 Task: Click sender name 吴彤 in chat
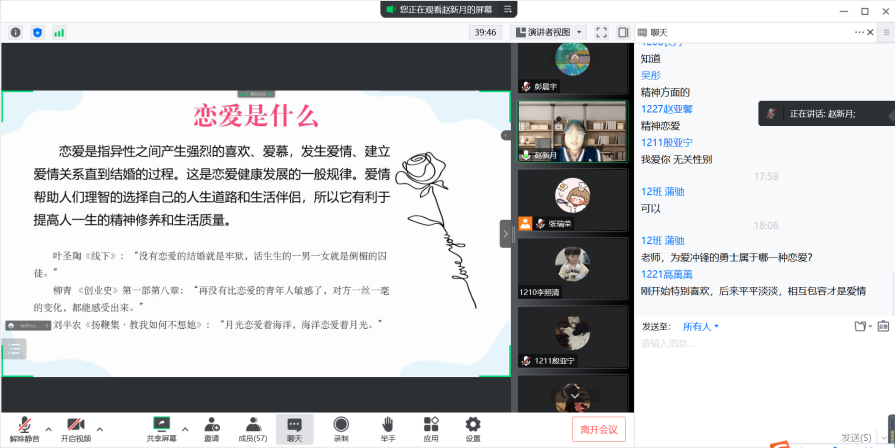pyautogui.click(x=651, y=75)
